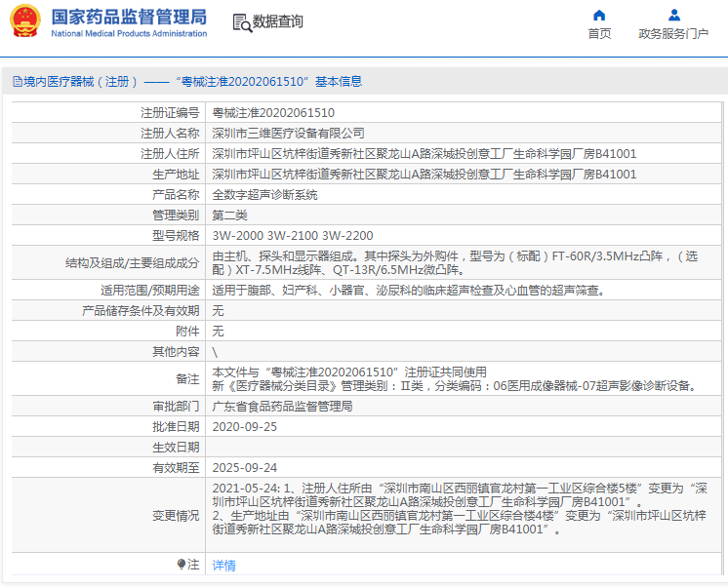
Task: Click the 变更情况 row label
Action: (x=176, y=516)
